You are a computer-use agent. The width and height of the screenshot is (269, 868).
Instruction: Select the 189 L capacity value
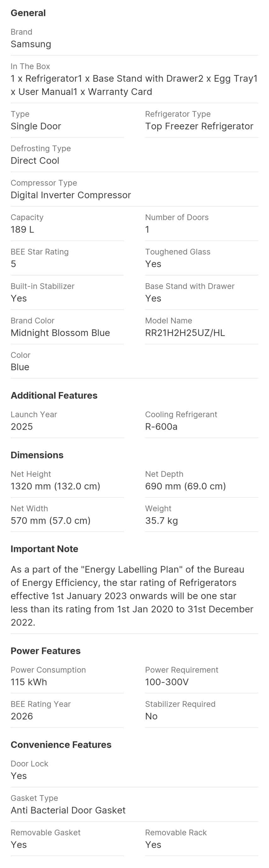(22, 230)
